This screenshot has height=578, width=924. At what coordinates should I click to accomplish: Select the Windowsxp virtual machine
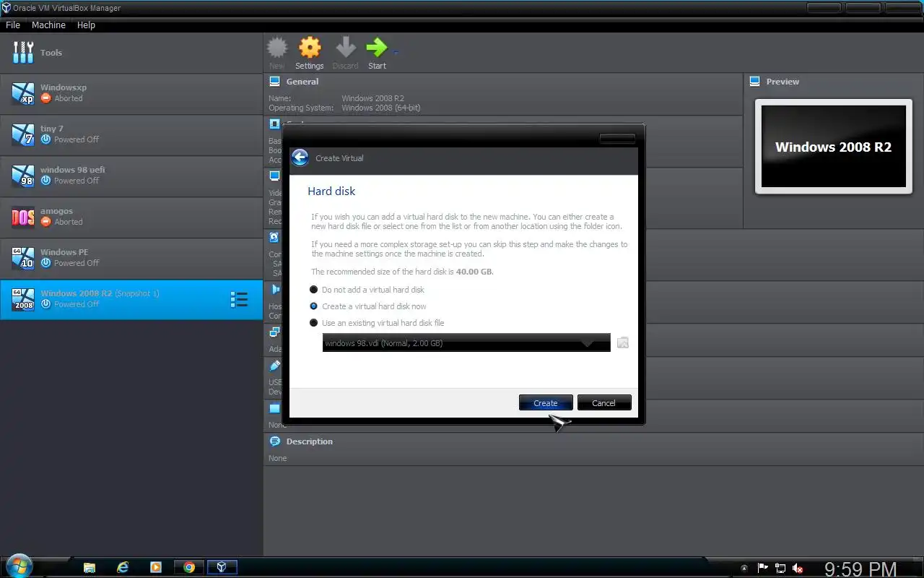point(131,93)
